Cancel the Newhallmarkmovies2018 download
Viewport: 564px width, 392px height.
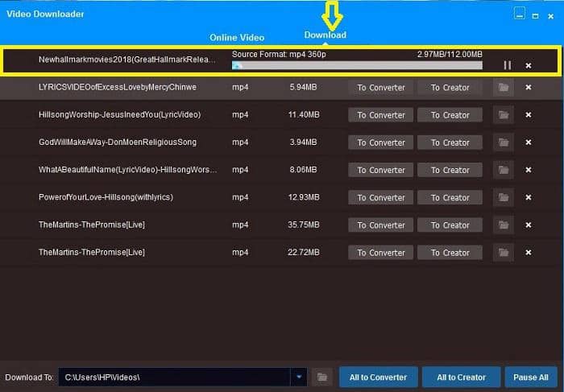point(529,66)
